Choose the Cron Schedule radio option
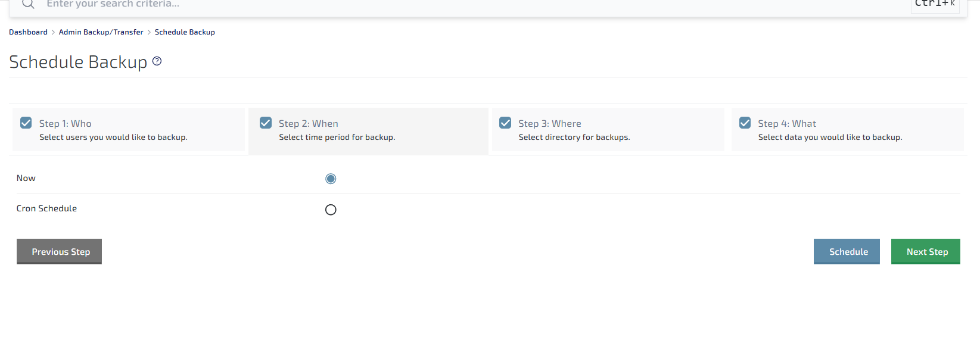 click(331, 210)
